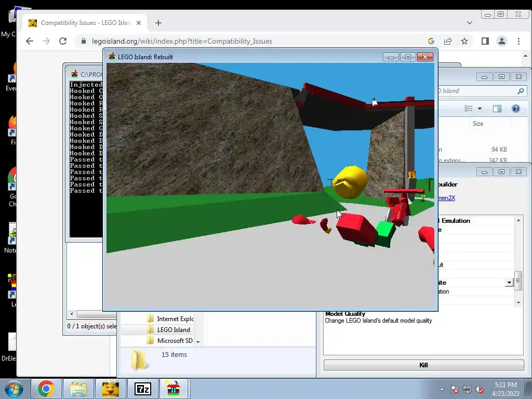Click the yellow minifigure head
Viewport: 532px width, 399px height.
click(350, 182)
